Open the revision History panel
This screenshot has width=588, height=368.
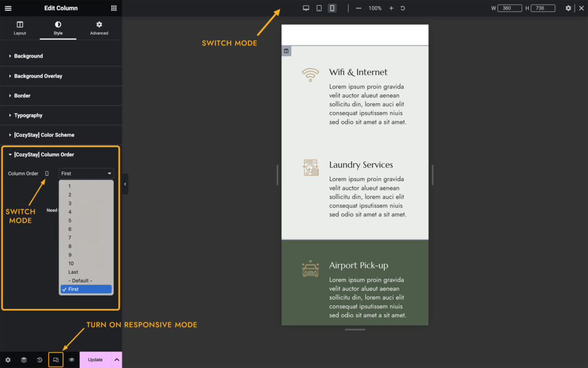click(x=39, y=359)
